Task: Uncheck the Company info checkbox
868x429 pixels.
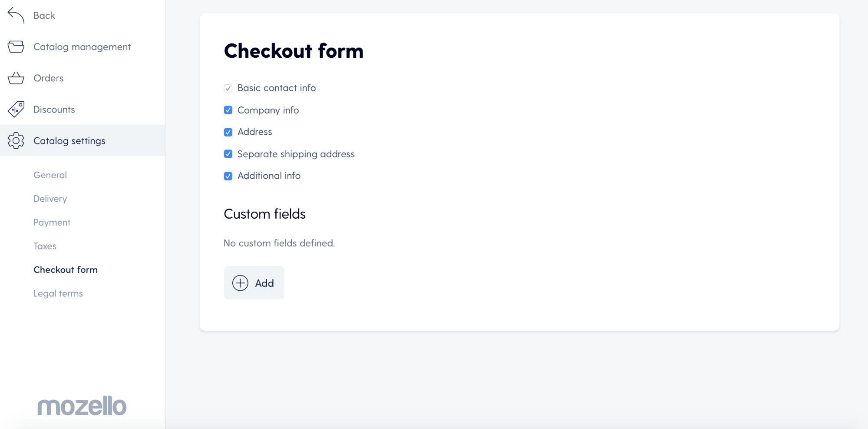Action: tap(228, 110)
